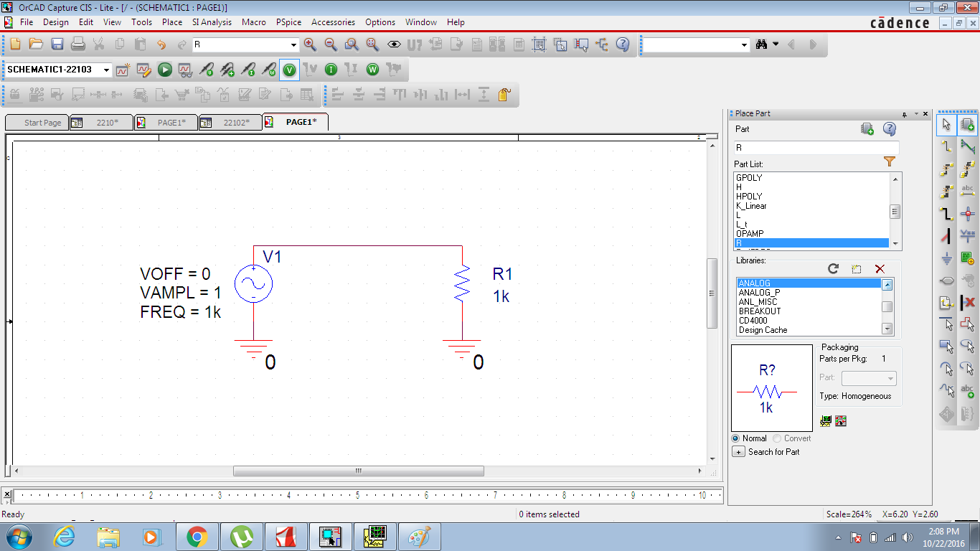This screenshot has height=551, width=980.
Task: Toggle the green I current bias display
Action: pyautogui.click(x=331, y=70)
